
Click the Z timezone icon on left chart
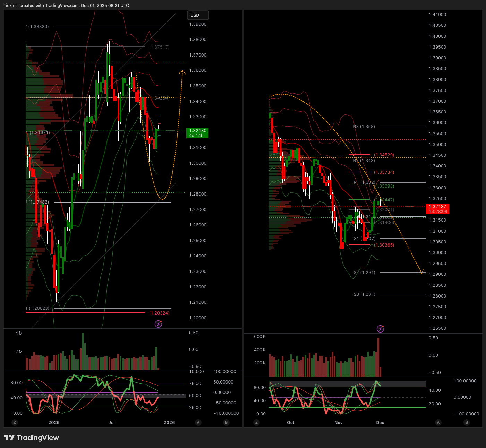[14, 422]
